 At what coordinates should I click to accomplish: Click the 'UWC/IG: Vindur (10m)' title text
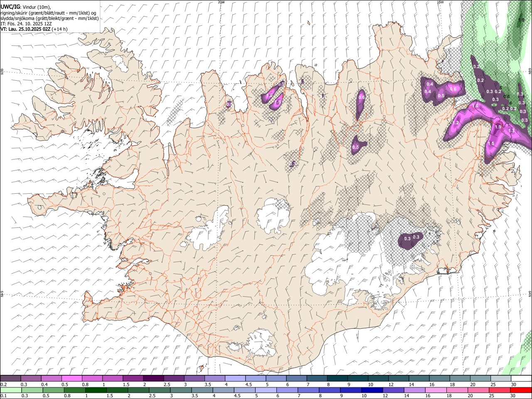point(26,7)
